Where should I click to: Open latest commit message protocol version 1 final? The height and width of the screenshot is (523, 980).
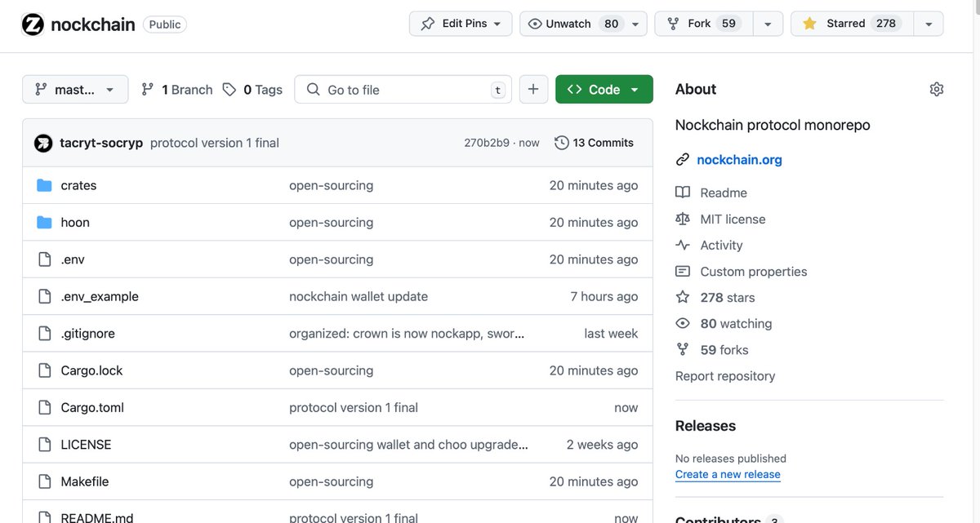tap(215, 143)
